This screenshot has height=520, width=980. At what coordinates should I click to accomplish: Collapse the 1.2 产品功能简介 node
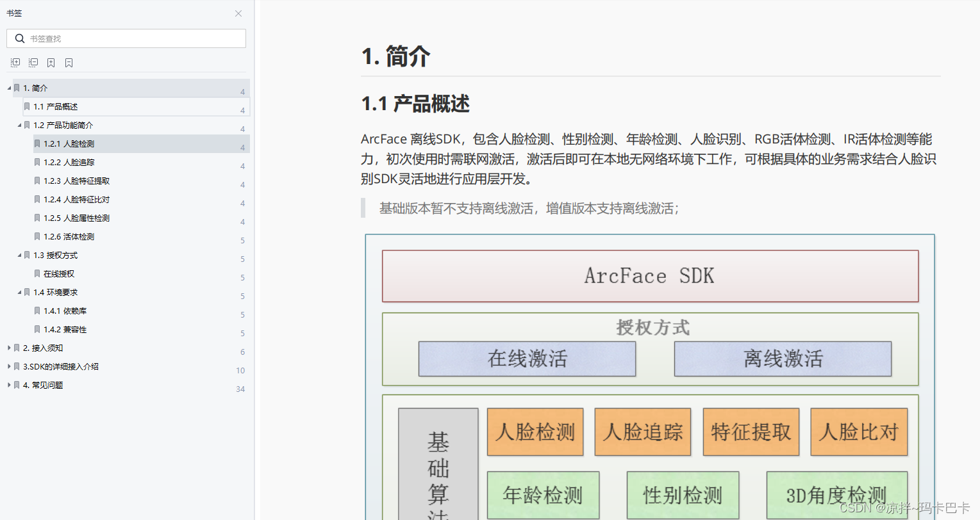(x=19, y=126)
